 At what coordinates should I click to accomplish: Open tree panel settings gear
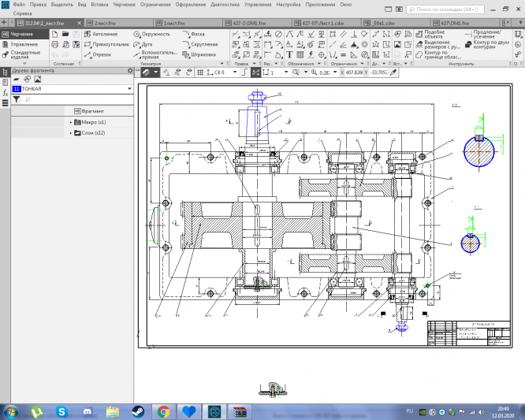129,71
